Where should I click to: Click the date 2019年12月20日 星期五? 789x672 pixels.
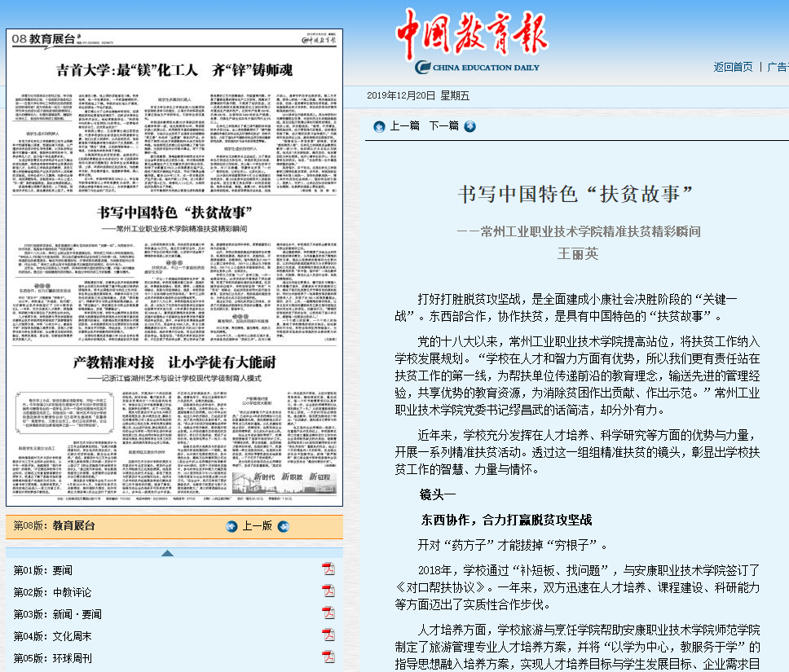pos(417,95)
